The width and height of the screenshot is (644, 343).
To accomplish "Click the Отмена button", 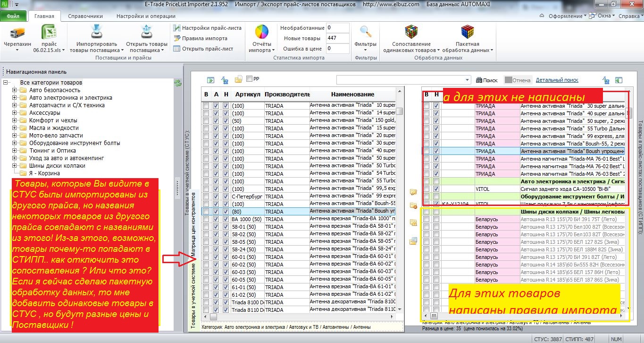I will coord(518,80).
